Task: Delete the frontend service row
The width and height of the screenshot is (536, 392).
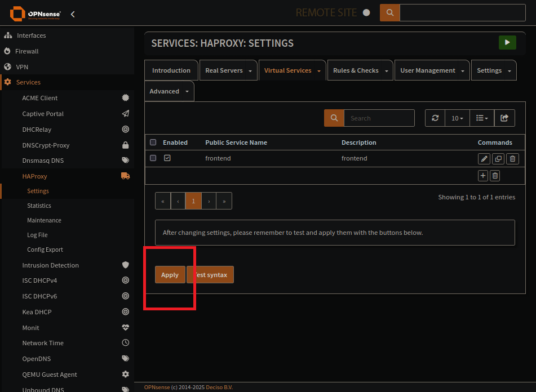Action: pyautogui.click(x=512, y=159)
